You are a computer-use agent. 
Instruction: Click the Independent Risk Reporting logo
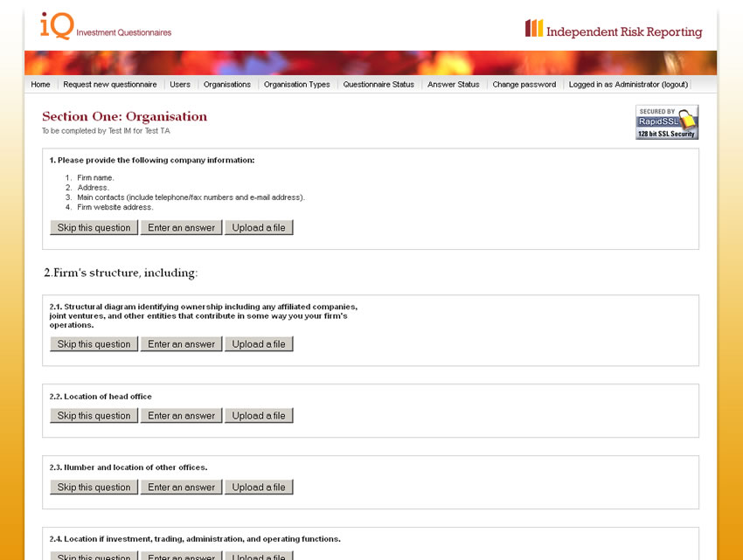[614, 31]
